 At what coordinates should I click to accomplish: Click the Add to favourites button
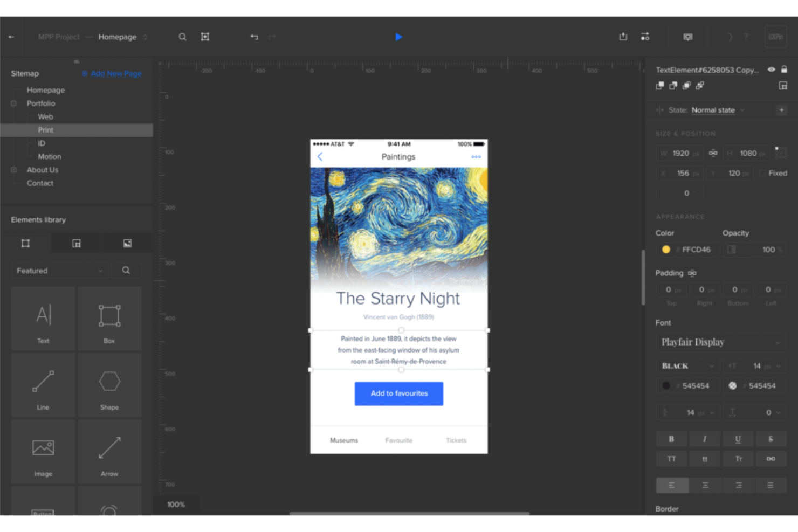pos(399,393)
